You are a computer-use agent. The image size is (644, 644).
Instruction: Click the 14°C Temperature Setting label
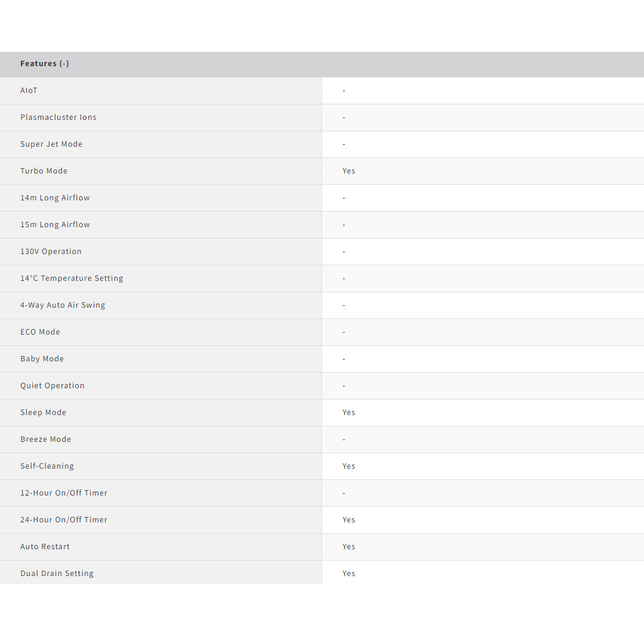point(72,278)
